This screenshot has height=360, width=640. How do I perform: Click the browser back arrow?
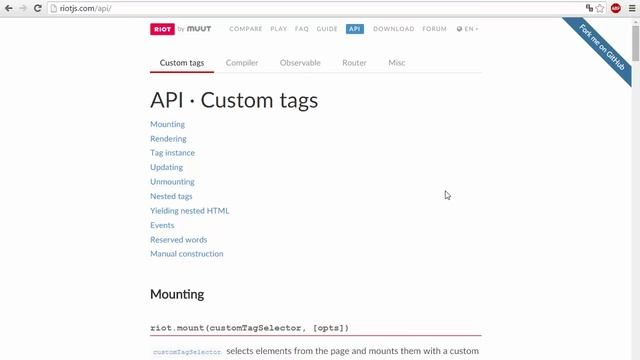[9, 8]
